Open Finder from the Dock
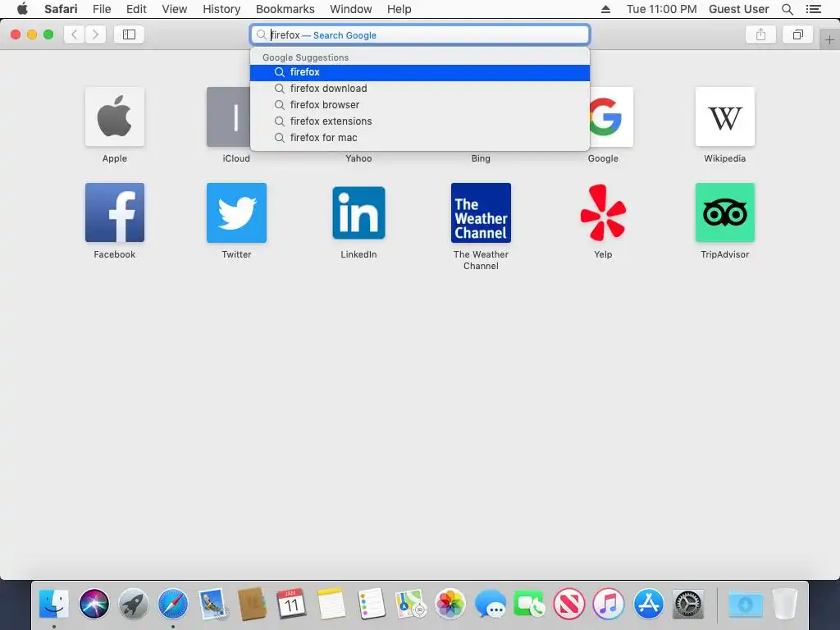Viewport: 840px width, 630px height. (x=54, y=603)
